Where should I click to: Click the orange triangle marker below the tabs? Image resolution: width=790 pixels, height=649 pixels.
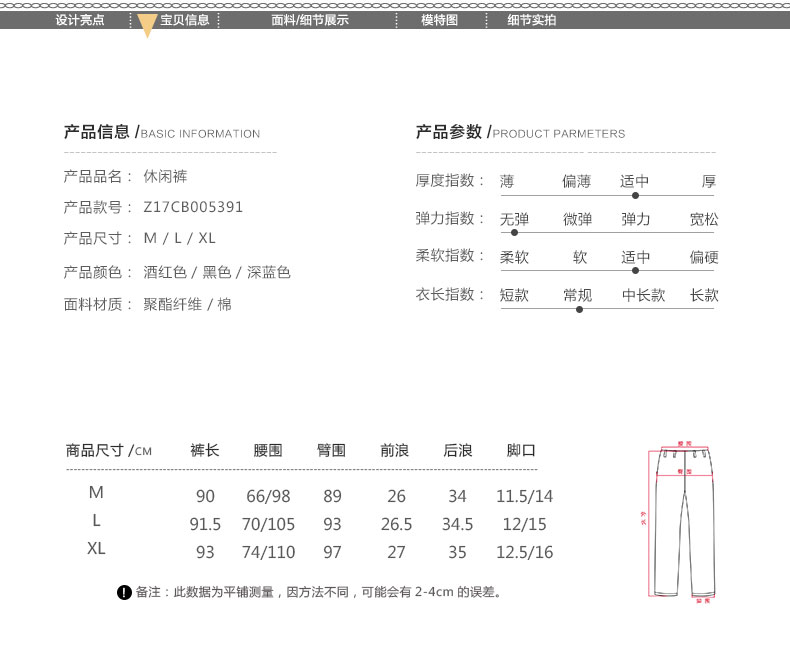pos(146,28)
